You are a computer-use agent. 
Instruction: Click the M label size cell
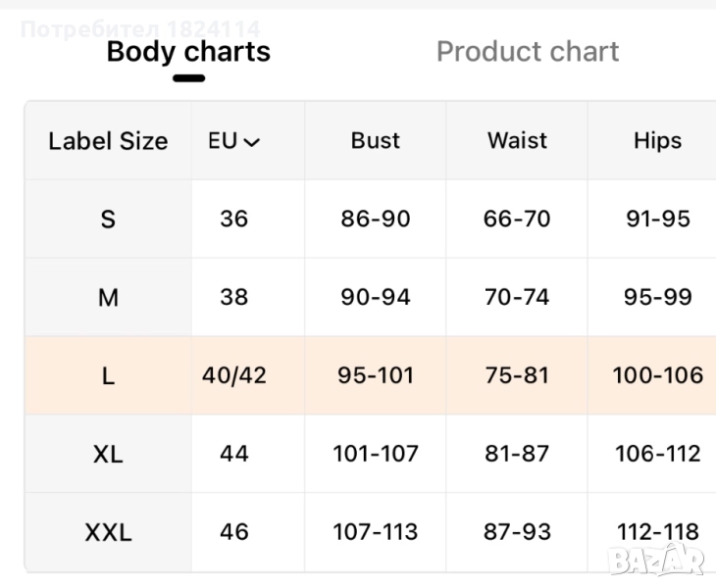(x=108, y=297)
